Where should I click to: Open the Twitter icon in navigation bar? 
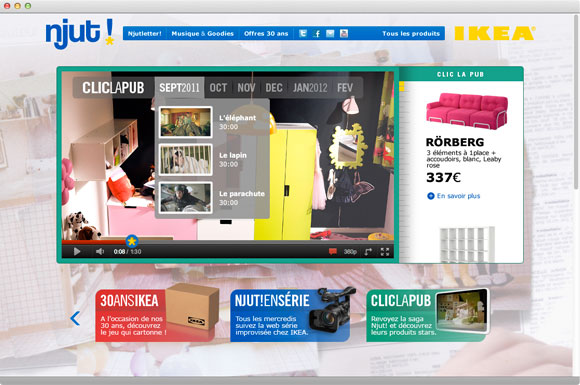pos(303,34)
